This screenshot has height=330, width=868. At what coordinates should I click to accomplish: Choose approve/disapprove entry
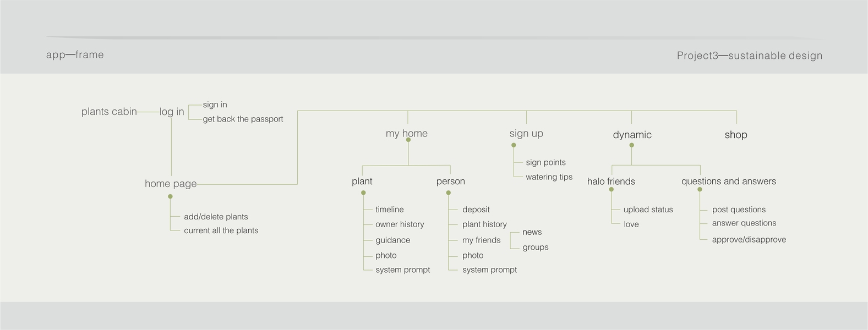(749, 240)
